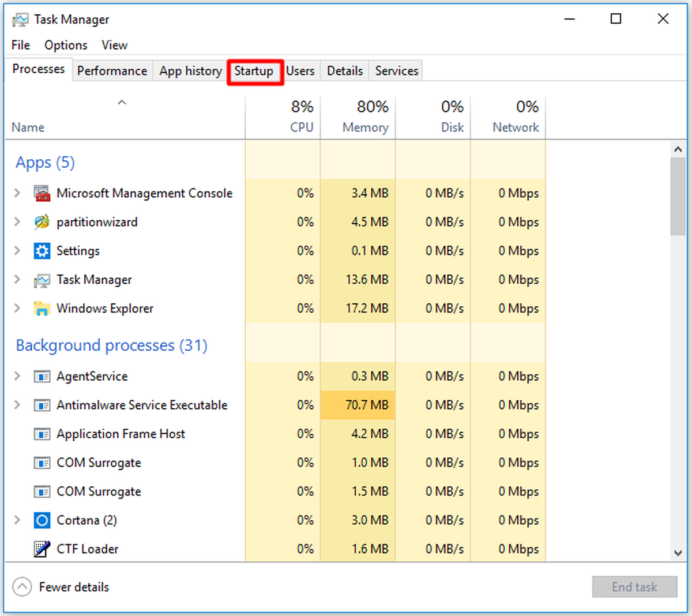Open the Options menu
The height and width of the screenshot is (616, 692).
tap(66, 45)
